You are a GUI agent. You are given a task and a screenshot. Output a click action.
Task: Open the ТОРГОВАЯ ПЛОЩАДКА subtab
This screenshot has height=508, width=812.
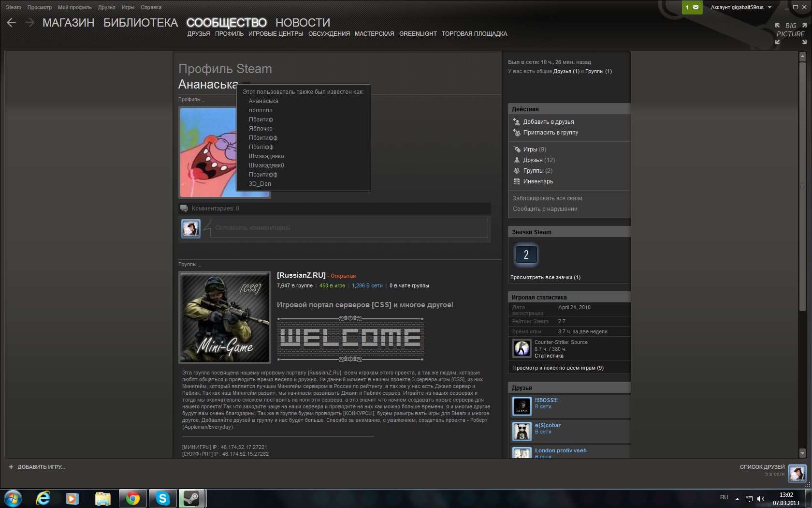point(475,34)
